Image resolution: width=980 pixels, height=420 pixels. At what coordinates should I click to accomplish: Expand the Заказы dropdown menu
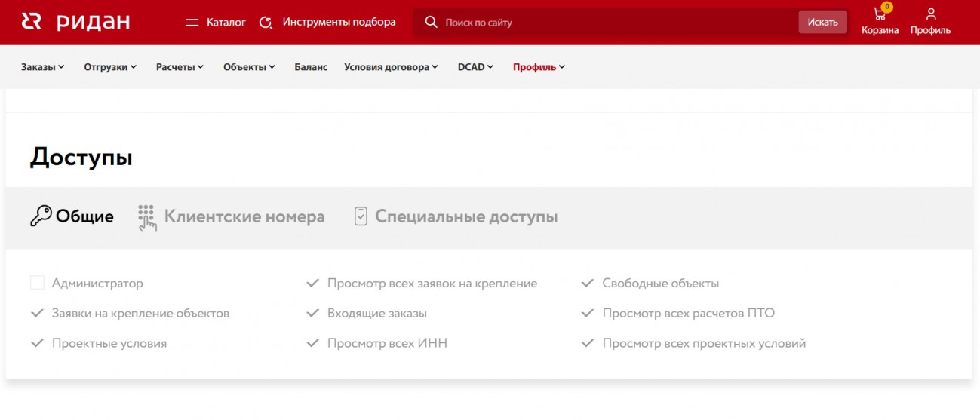[x=43, y=67]
